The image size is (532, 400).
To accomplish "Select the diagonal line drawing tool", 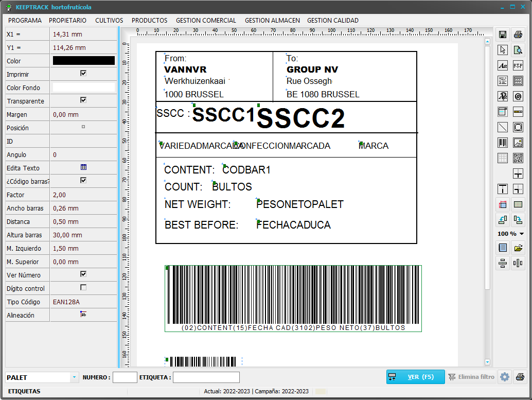I will pos(503,127).
